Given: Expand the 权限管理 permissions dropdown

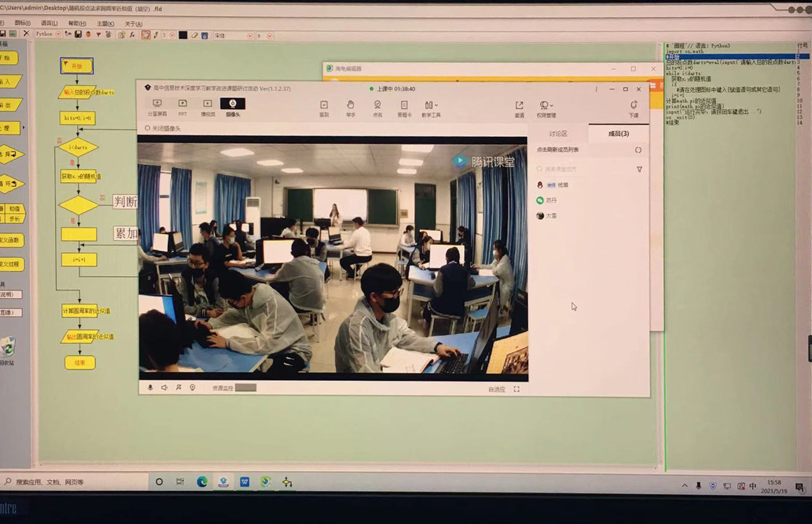Looking at the screenshot, I should click(x=546, y=108).
